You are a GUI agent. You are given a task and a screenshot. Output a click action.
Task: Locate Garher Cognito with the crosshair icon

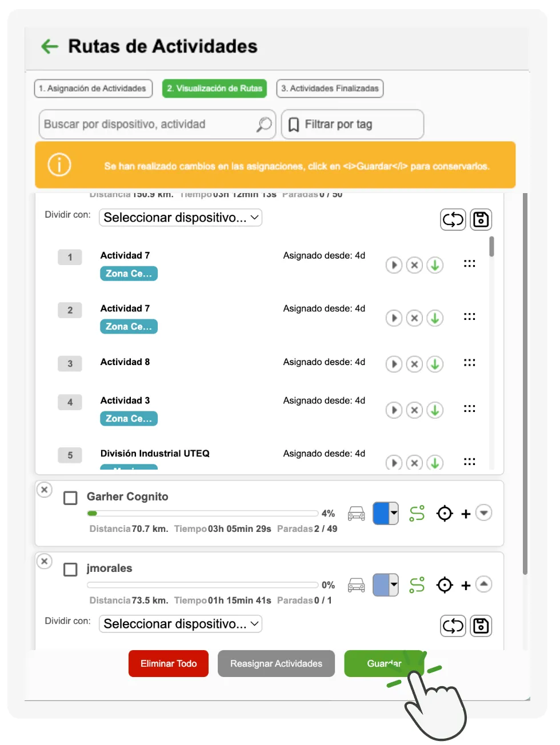445,514
